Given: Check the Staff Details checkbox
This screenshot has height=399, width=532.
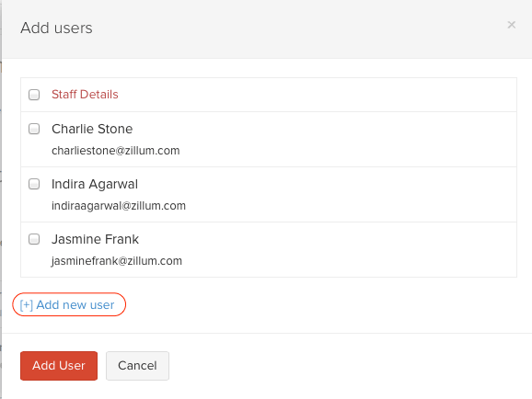Looking at the screenshot, I should tap(34, 95).
